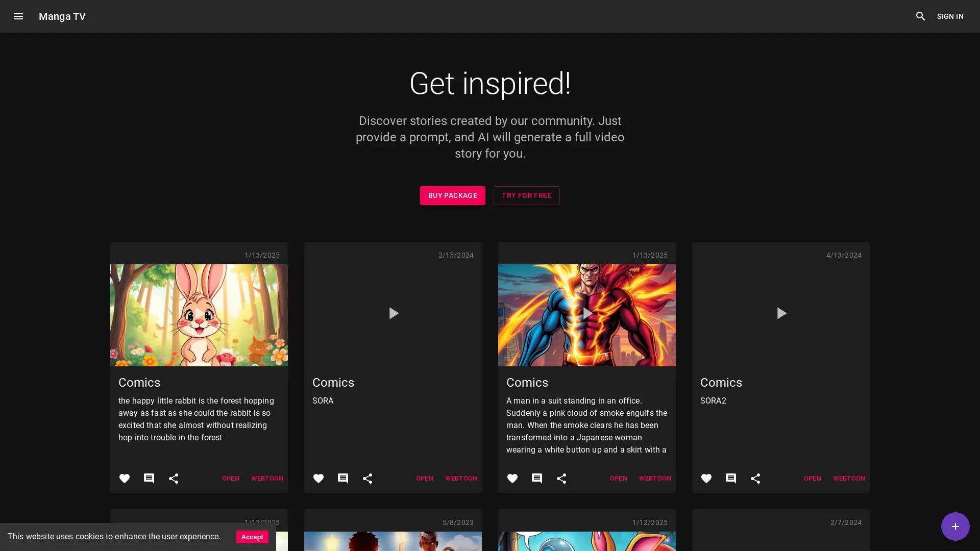This screenshot has height=551, width=980.
Task: Go to Manga TV home title
Action: point(62,16)
